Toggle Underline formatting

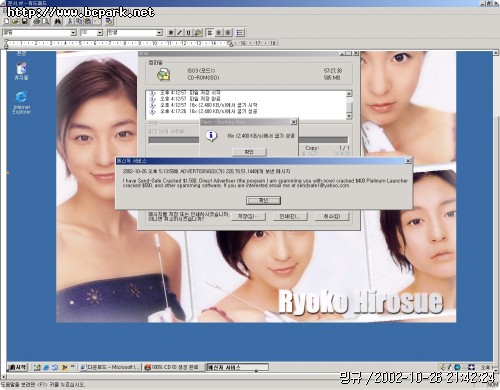(x=188, y=32)
